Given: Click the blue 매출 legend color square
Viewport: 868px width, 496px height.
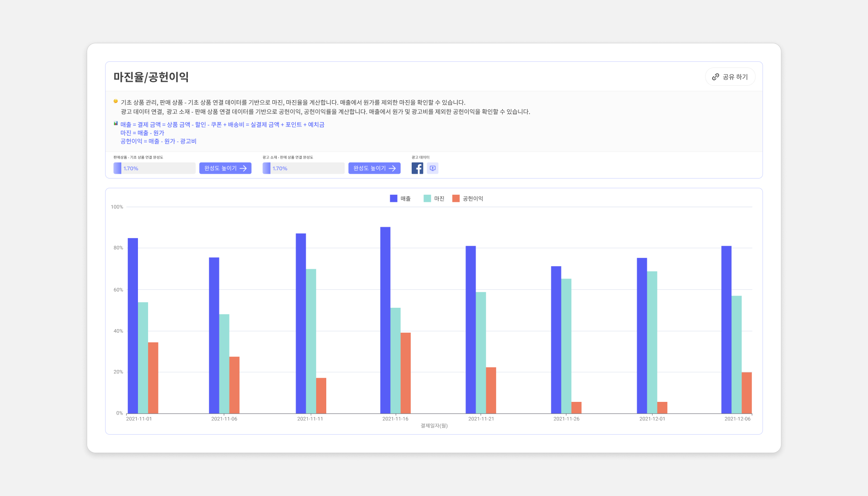Looking at the screenshot, I should click(393, 198).
